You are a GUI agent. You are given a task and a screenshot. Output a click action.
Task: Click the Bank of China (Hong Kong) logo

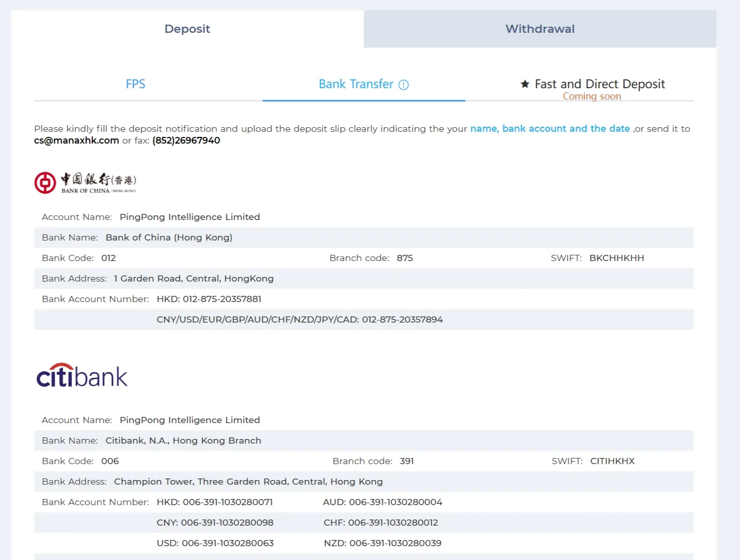(85, 183)
